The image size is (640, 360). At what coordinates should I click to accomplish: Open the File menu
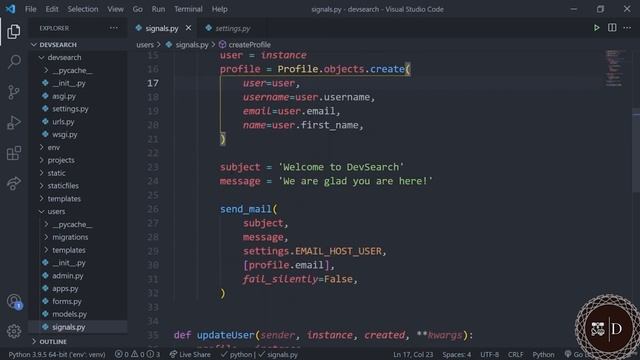tap(31, 9)
